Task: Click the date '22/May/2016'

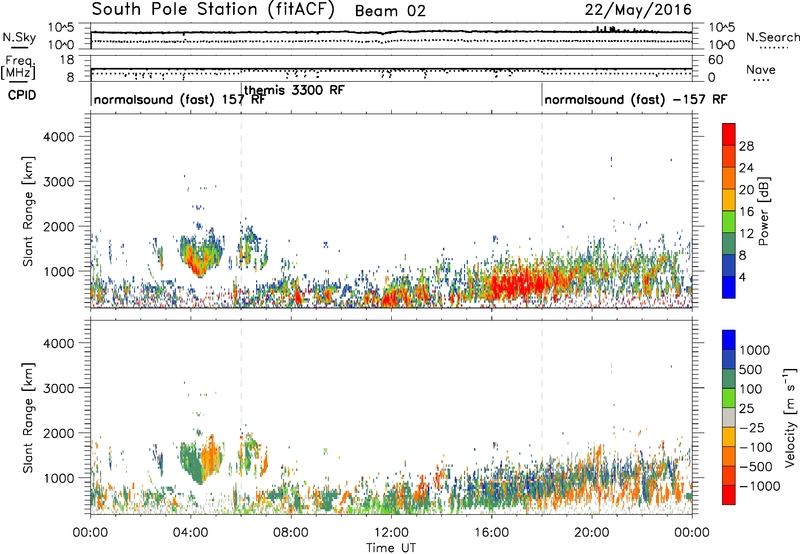Action: [638, 10]
